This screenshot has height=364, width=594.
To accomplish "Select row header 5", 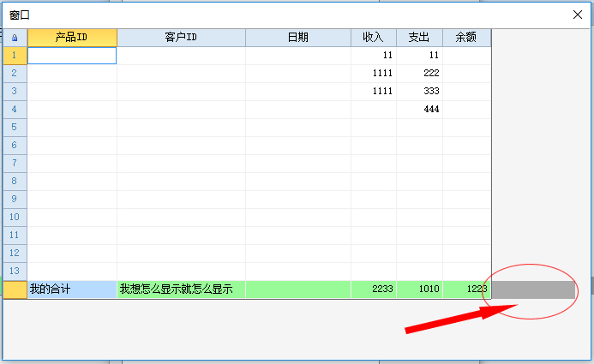I will [15, 128].
